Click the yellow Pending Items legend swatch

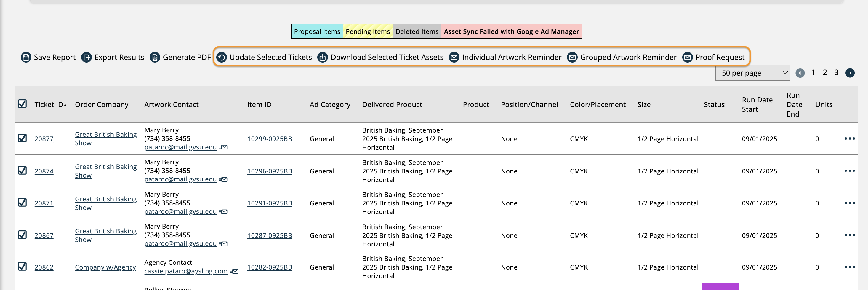[x=367, y=31]
